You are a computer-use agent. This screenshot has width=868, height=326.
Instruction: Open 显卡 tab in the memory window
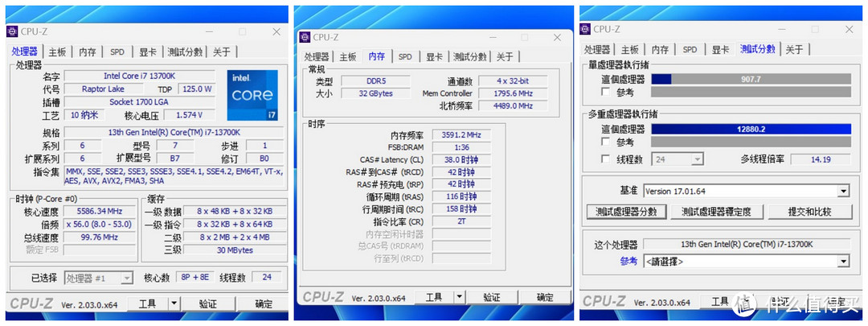[x=435, y=56]
